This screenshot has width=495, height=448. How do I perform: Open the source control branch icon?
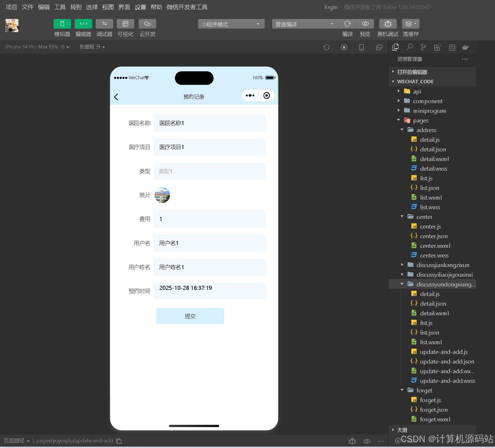click(x=423, y=47)
